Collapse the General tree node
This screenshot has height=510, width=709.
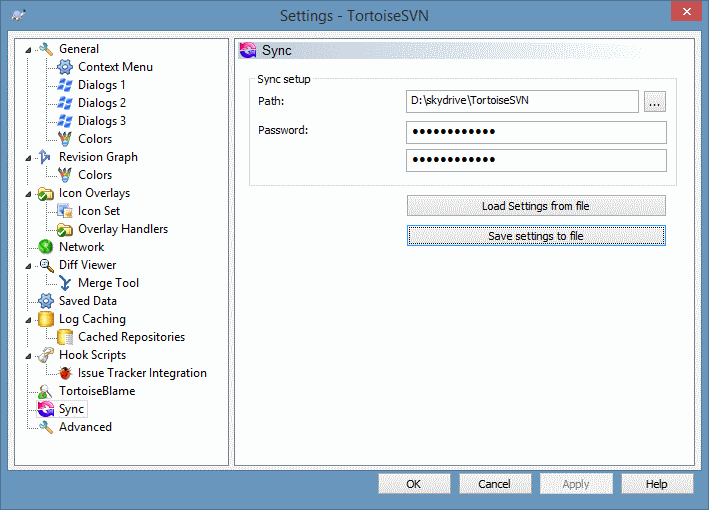(28, 50)
